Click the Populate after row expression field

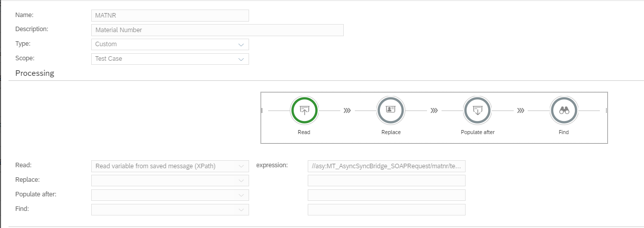point(386,195)
